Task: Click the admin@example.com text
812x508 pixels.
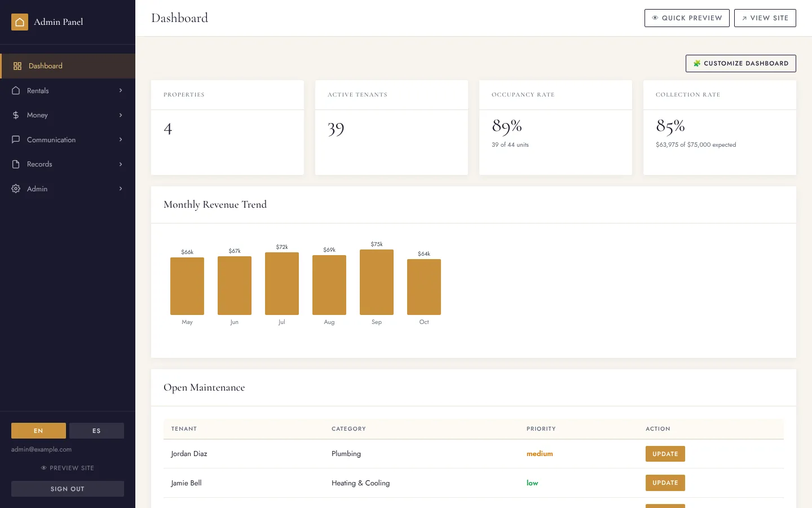Action: coord(41,449)
